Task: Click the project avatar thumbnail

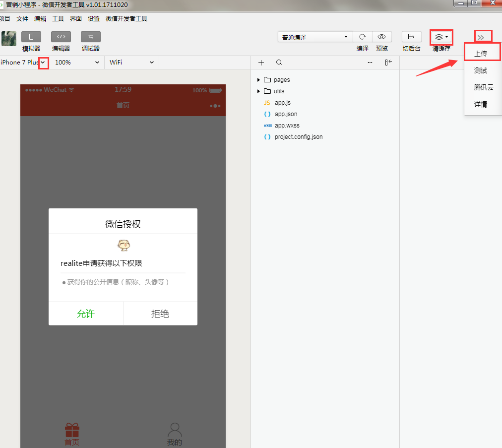Action: click(x=8, y=39)
